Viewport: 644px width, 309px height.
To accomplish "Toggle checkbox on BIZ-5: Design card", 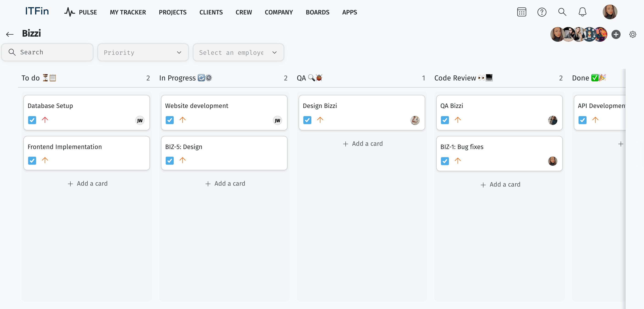I will click(x=169, y=161).
